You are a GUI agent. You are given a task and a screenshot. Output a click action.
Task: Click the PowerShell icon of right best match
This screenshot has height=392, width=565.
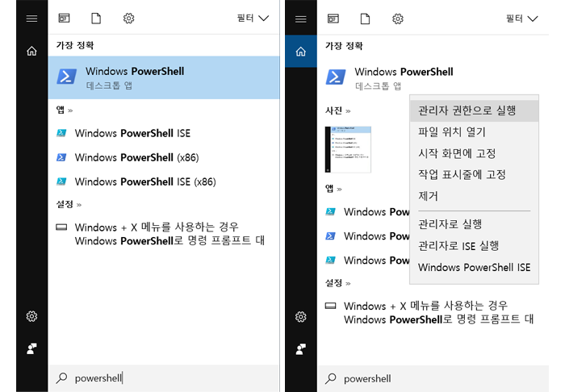[336, 77]
